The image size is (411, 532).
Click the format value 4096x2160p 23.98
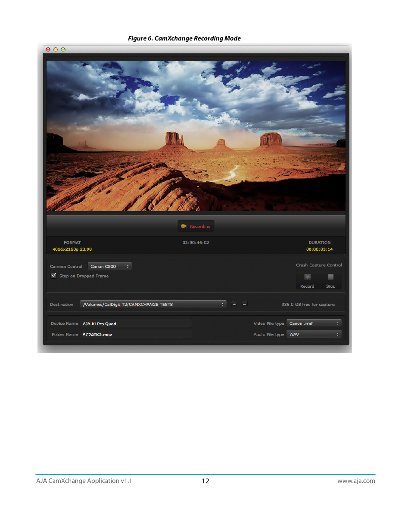72,249
